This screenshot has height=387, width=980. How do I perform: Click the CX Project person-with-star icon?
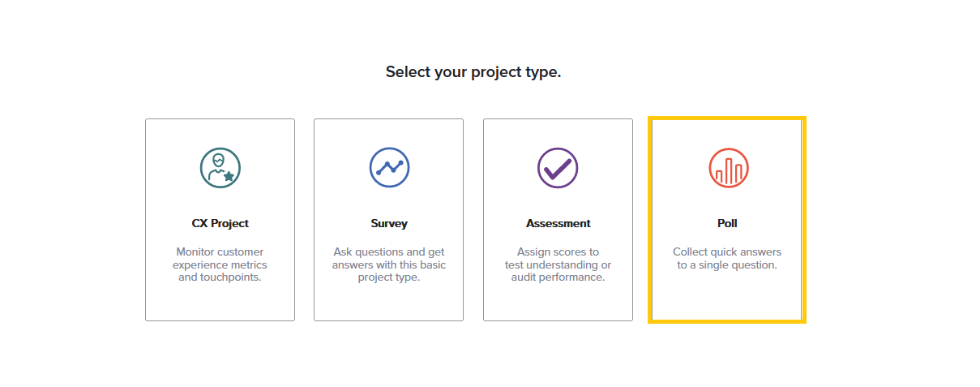pos(220,168)
